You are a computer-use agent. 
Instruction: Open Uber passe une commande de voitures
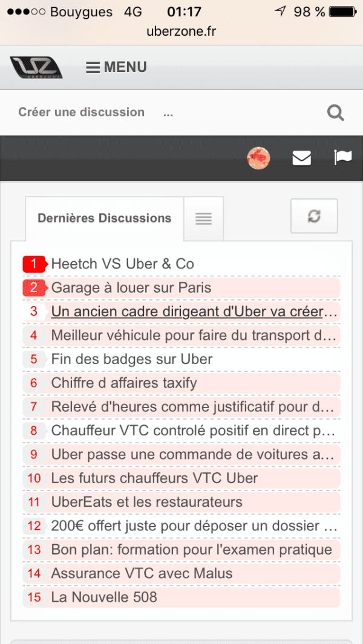pos(194,455)
